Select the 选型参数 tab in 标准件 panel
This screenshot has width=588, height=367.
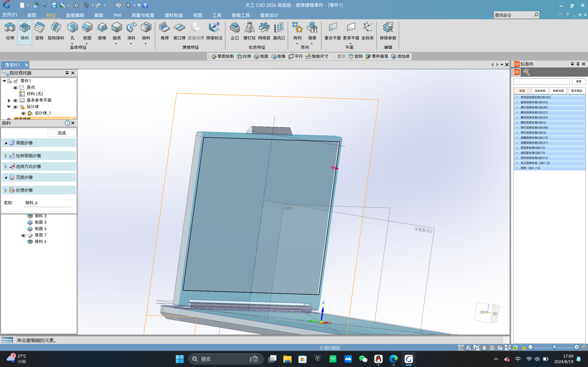coord(540,91)
